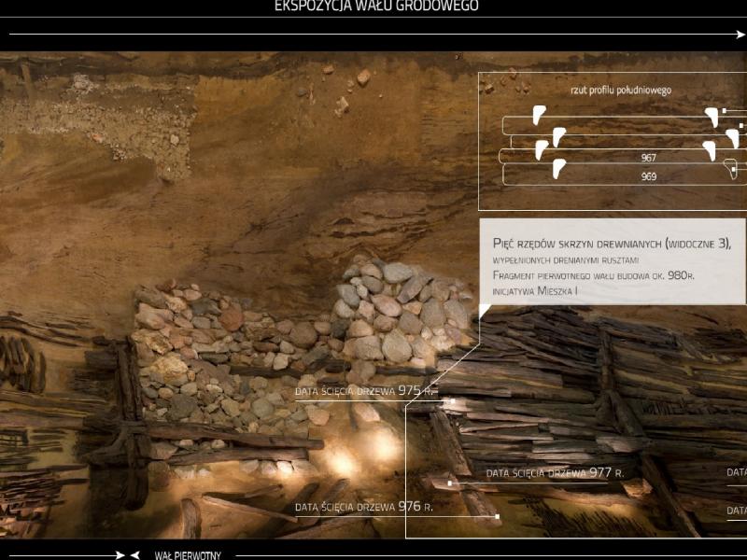Select the white marker left of label 969
The height and width of the screenshot is (560, 747).
tap(558, 168)
